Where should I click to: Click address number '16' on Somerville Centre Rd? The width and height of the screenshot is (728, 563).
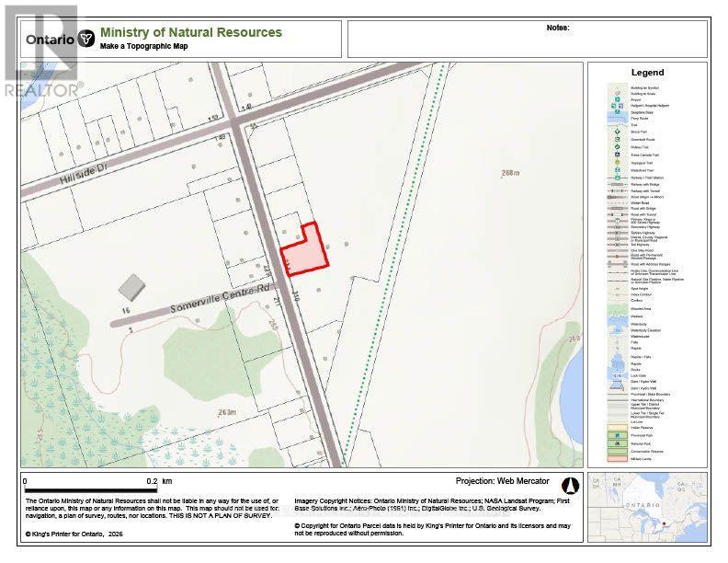pos(126,310)
